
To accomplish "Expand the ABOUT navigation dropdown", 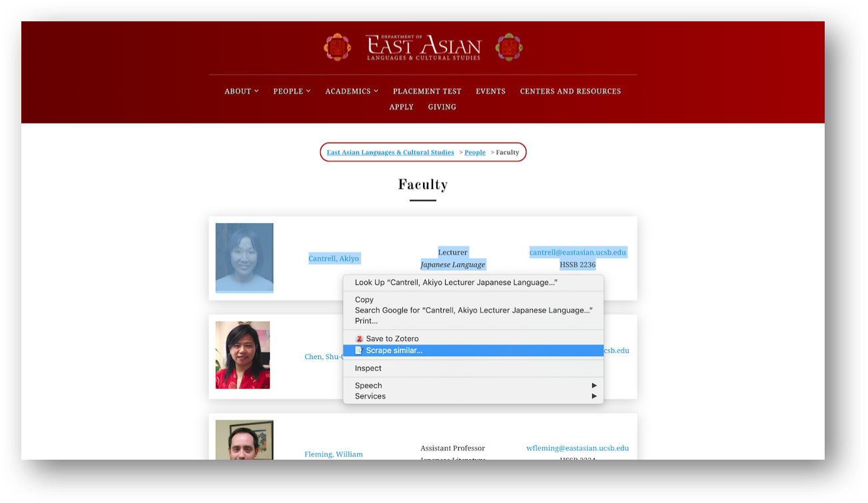I will (x=242, y=91).
